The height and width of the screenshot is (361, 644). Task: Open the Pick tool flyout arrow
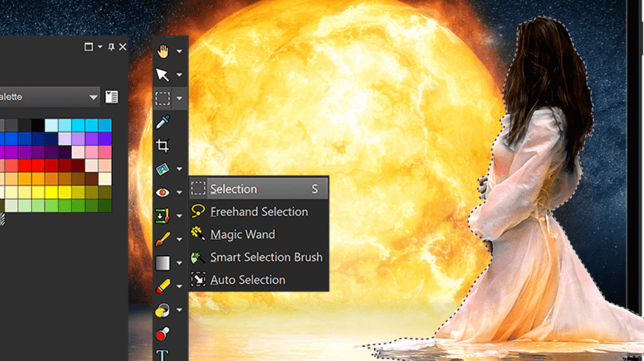click(x=179, y=75)
